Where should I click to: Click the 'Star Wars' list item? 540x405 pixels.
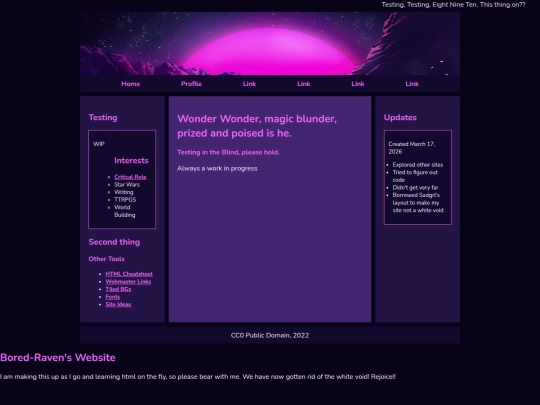coord(127,185)
